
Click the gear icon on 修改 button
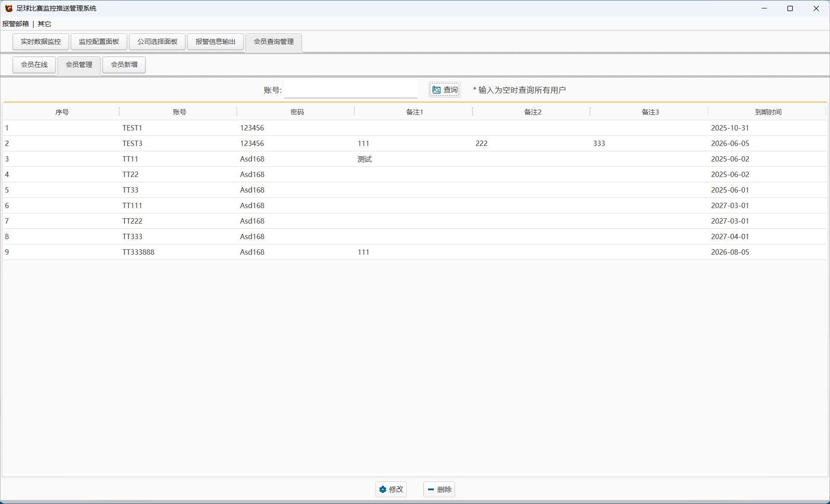point(383,489)
